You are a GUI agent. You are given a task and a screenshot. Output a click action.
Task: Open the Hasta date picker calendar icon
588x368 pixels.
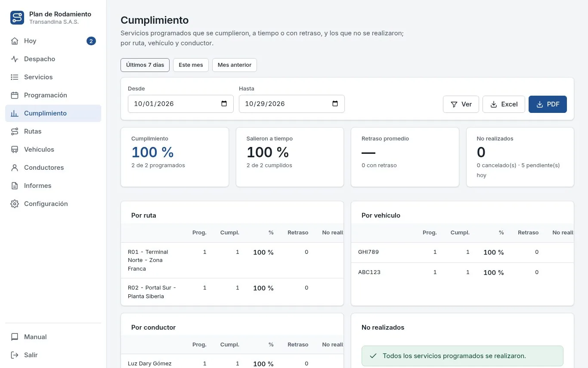[335, 104]
